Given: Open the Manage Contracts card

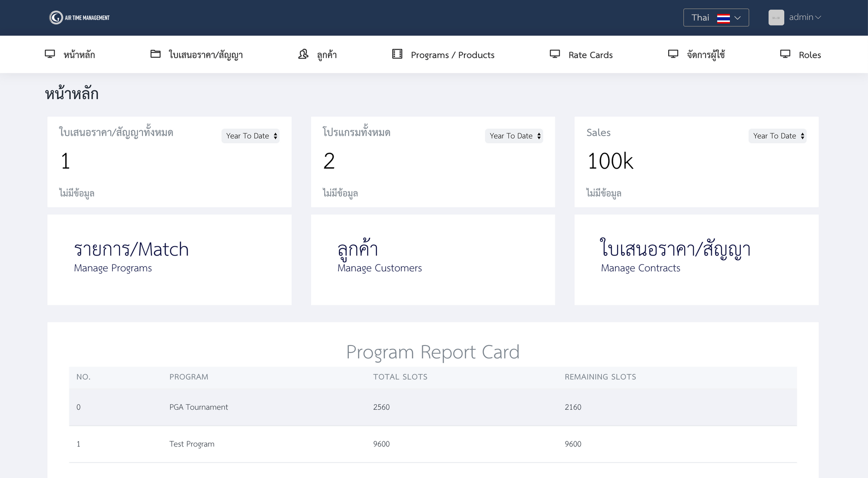Looking at the screenshot, I should [675, 257].
